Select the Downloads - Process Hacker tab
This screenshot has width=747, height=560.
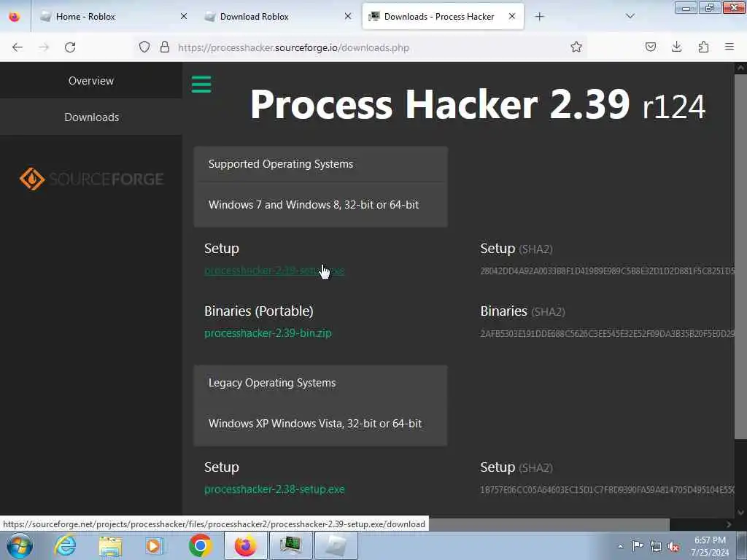coord(443,17)
